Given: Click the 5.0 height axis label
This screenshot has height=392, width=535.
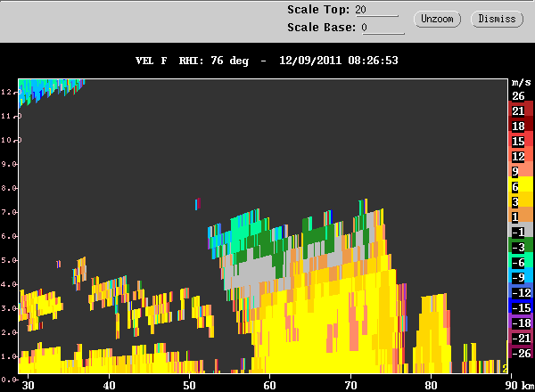Looking at the screenshot, I should [x=9, y=260].
